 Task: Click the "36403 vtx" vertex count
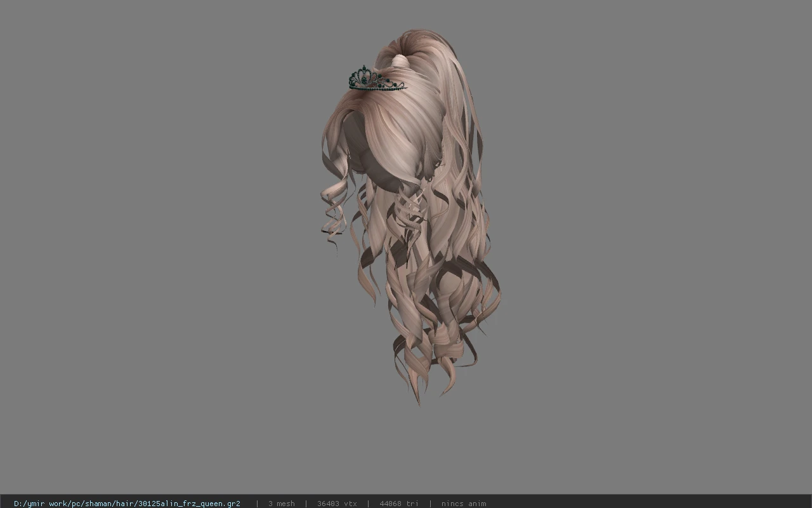tap(337, 504)
